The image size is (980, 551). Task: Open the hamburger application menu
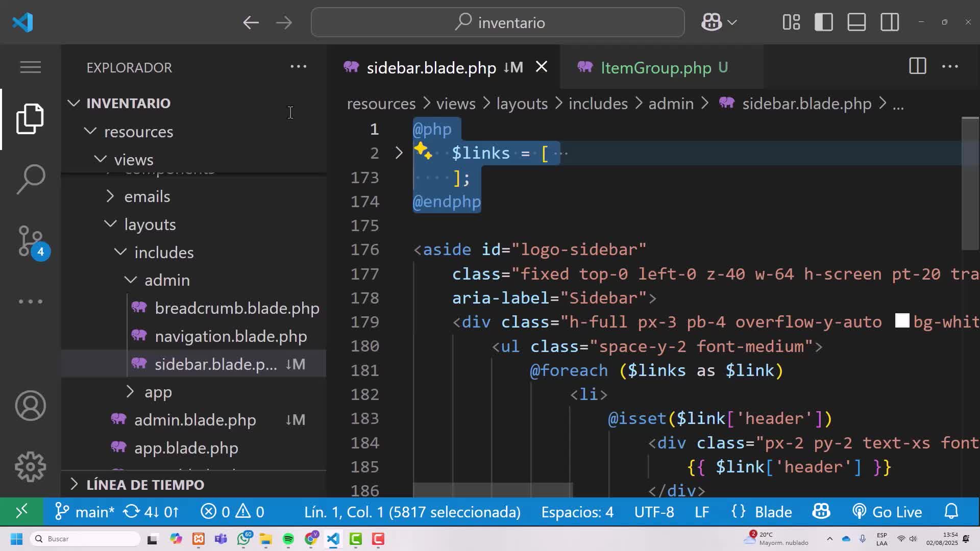click(30, 67)
